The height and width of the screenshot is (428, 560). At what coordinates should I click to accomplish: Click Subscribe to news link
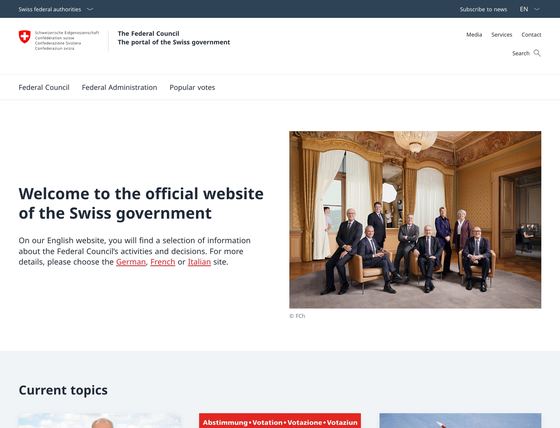483,9
